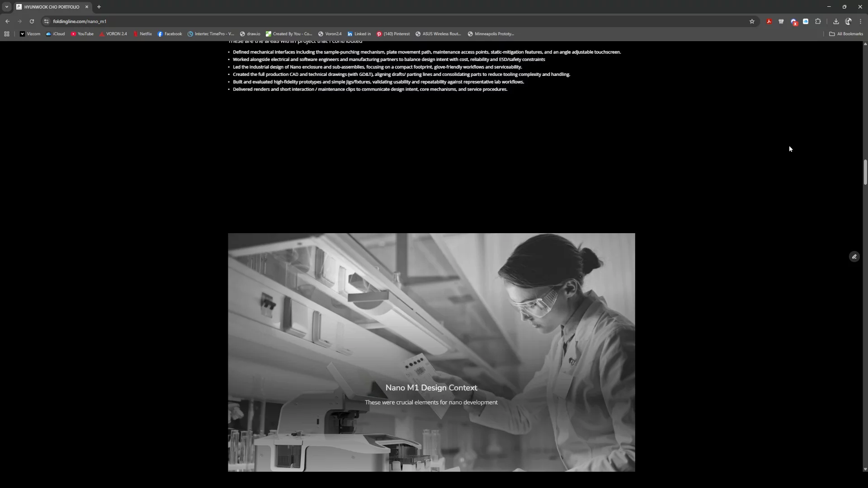This screenshot has width=868, height=488.
Task: Open the YouTube bookmark
Action: click(x=82, y=34)
